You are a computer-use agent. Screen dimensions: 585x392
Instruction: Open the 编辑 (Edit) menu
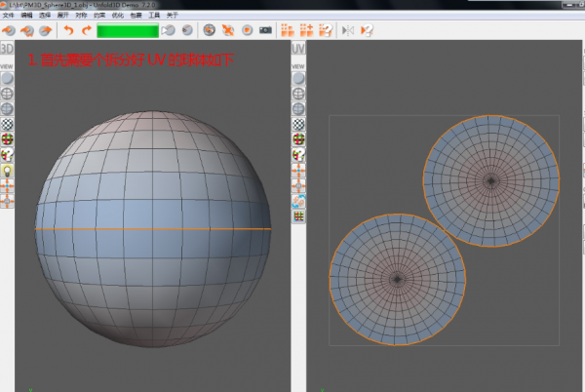pos(27,16)
